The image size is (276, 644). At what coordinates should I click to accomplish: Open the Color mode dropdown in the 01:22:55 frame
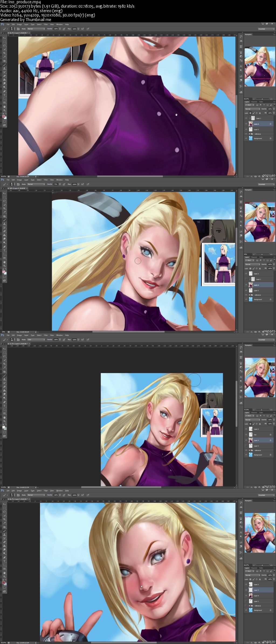(36, 340)
